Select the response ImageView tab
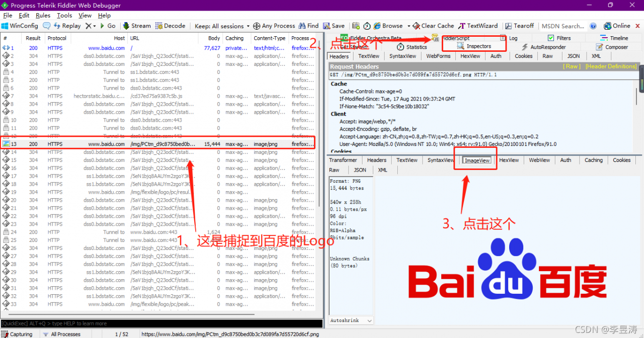Screen dimensions: 644x338 477,160
